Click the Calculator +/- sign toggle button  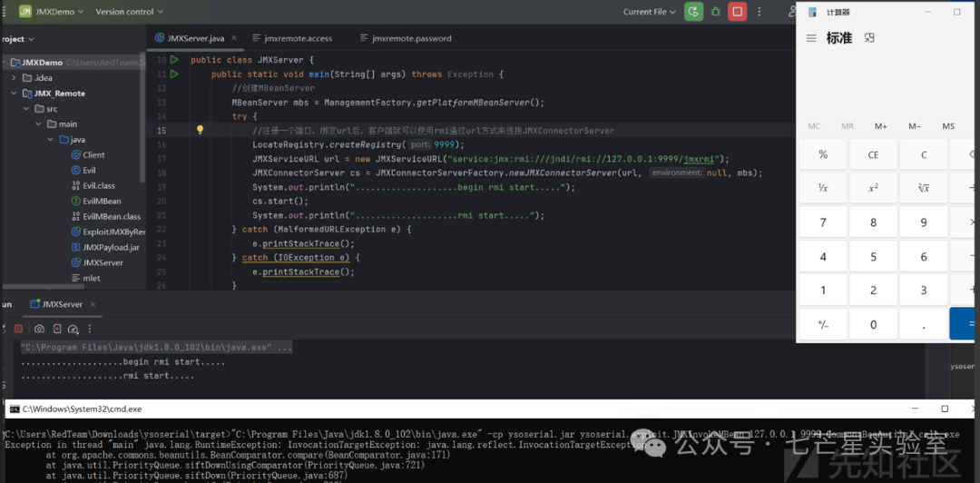[823, 324]
